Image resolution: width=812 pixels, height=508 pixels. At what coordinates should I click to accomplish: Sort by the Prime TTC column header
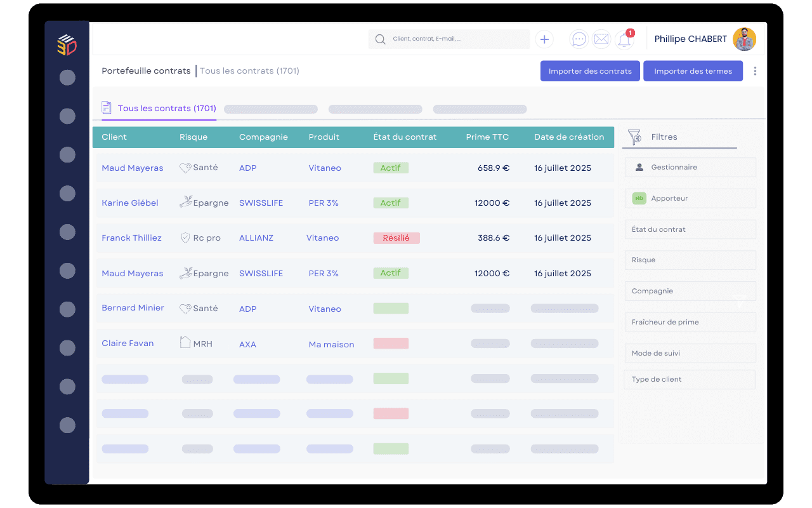pyautogui.click(x=487, y=137)
